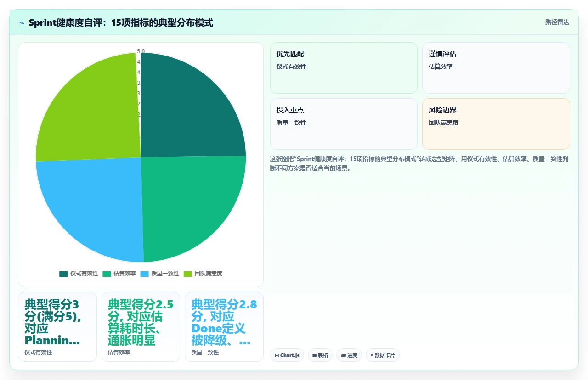Select the 数据卡片 tag chip
Screen dimensions: 588x380
pos(383,355)
